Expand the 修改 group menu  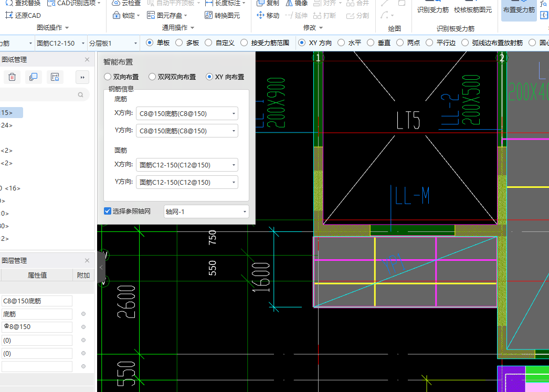(313, 28)
